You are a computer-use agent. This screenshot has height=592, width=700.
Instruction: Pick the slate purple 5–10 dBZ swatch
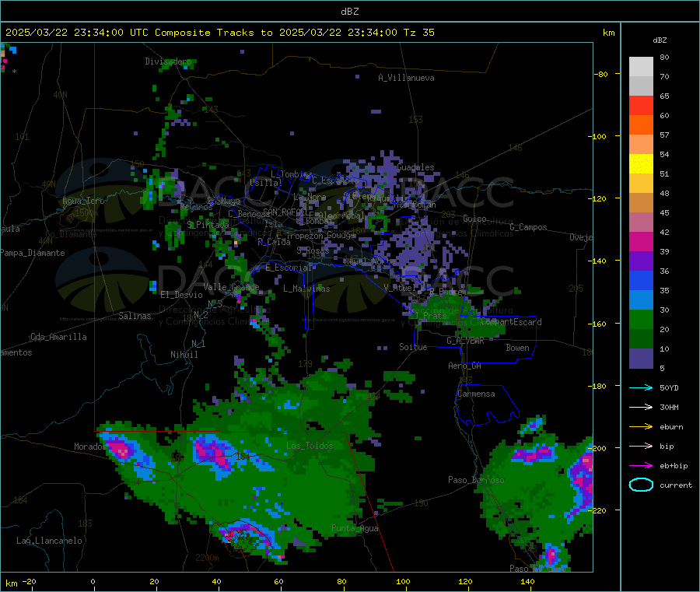641,359
